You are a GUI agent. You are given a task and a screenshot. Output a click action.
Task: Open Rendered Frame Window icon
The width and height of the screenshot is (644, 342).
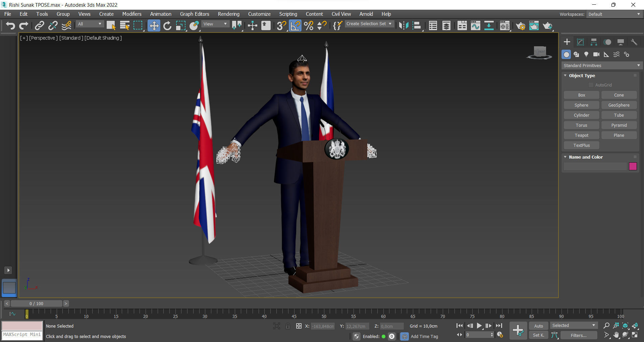point(534,26)
